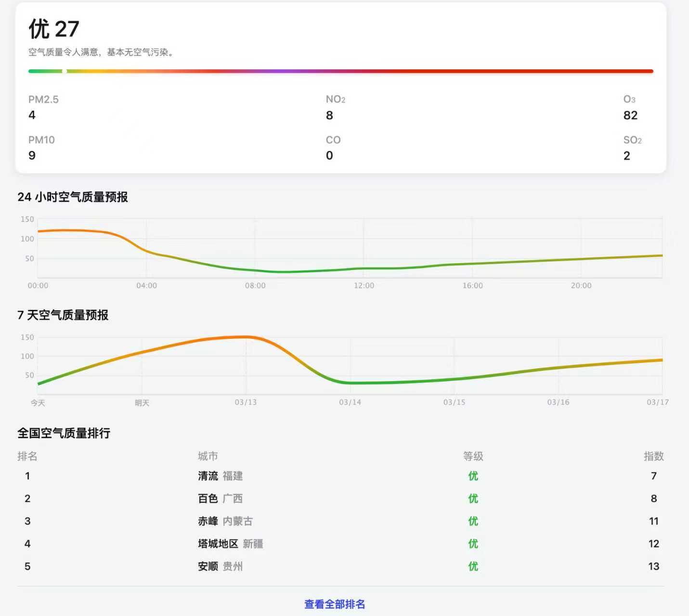Click the 优 grade in 百色 row
Viewport: 689px width, 616px height.
(x=473, y=499)
